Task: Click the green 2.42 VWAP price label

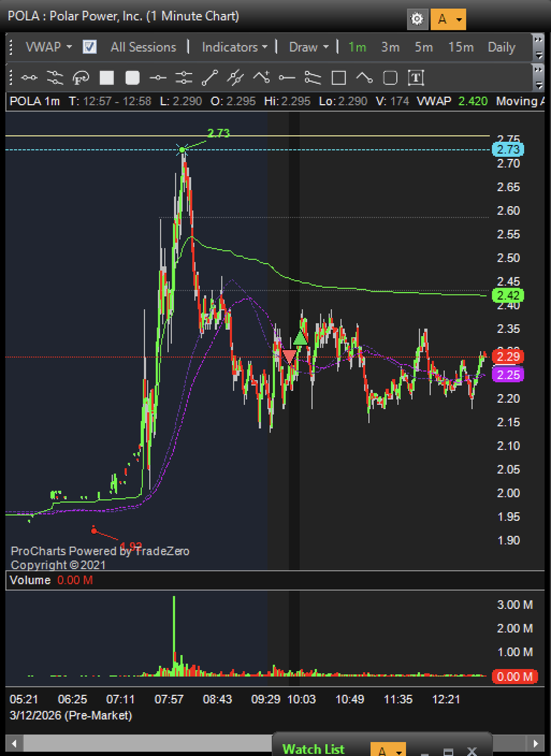Action: point(507,295)
